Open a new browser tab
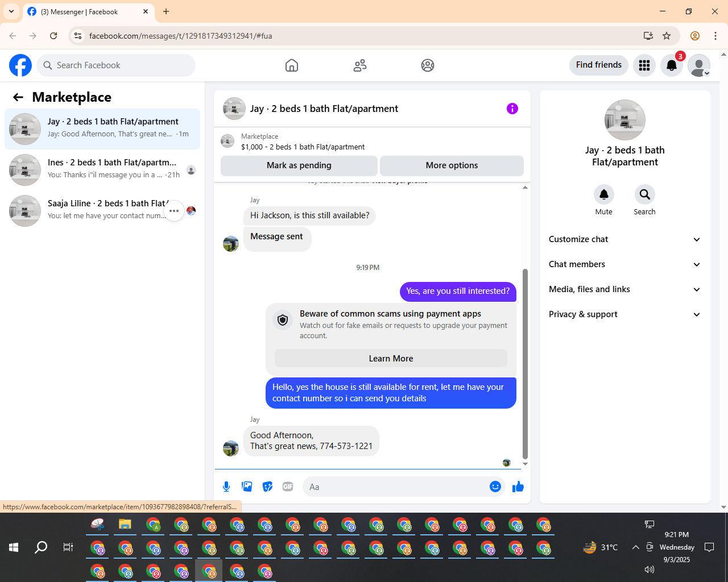The height and width of the screenshot is (582, 728). pos(166,11)
